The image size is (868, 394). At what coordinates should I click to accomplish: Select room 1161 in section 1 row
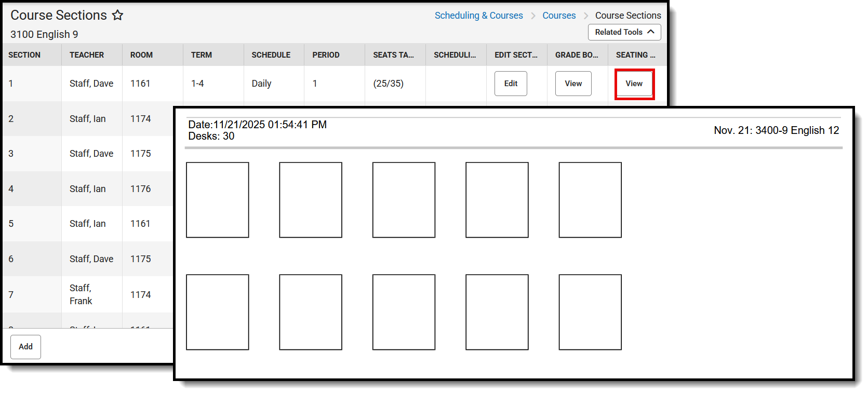pos(140,84)
